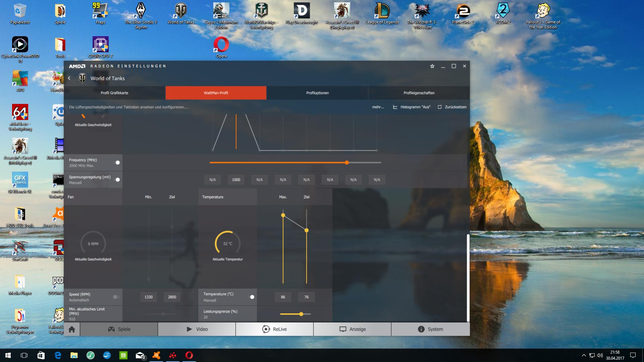Open the System section

point(431,329)
